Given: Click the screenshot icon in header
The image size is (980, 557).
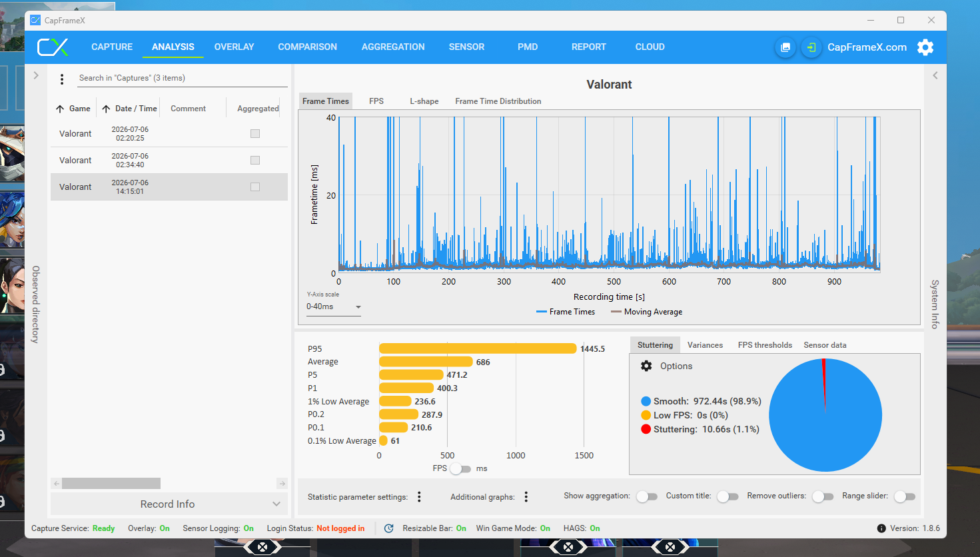Looking at the screenshot, I should 785,47.
